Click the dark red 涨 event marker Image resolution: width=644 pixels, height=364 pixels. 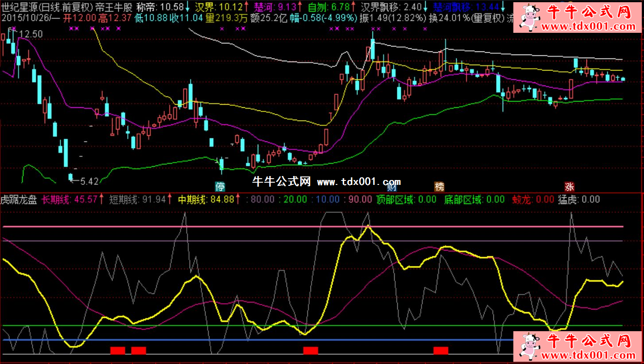point(570,186)
